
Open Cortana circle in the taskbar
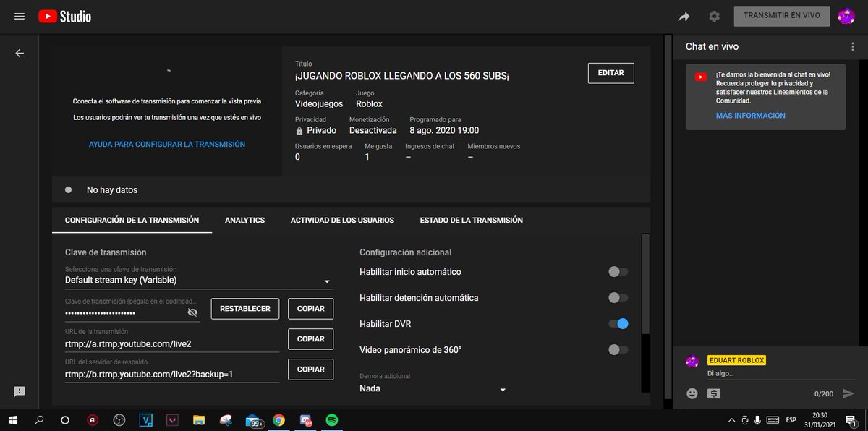(65, 419)
